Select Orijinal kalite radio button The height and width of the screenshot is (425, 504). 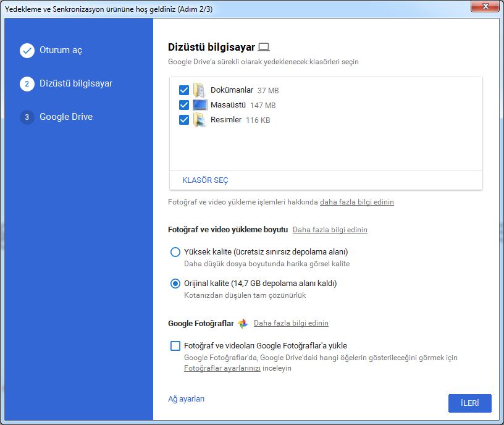175,283
